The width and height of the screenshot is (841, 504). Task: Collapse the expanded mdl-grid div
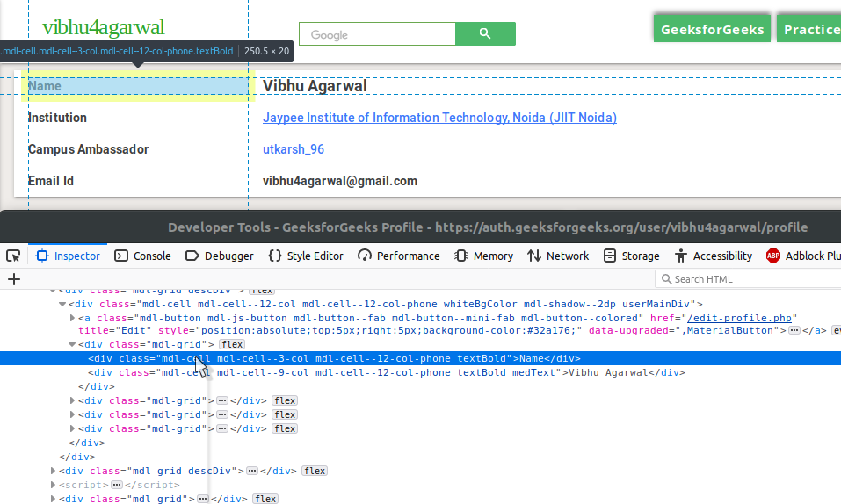(72, 344)
